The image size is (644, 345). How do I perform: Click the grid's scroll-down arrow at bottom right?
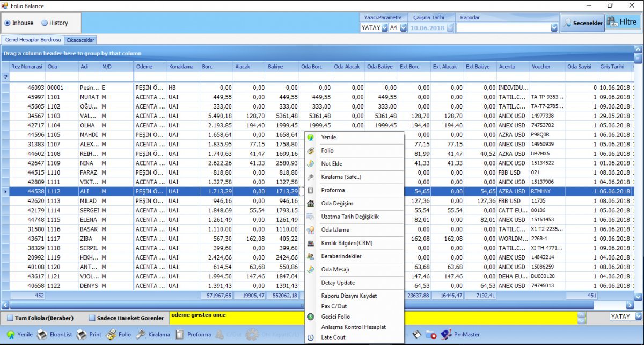click(638, 297)
